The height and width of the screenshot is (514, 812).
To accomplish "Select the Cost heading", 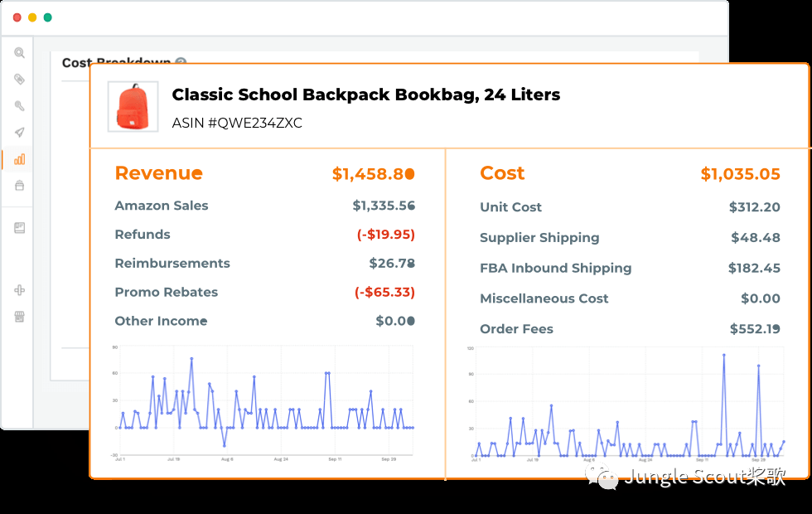I will click(502, 173).
